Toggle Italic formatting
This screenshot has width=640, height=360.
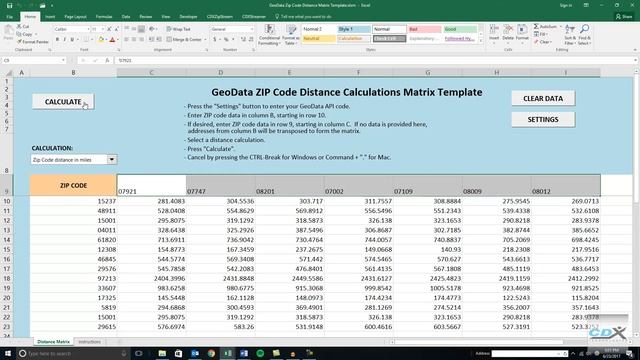(64, 40)
